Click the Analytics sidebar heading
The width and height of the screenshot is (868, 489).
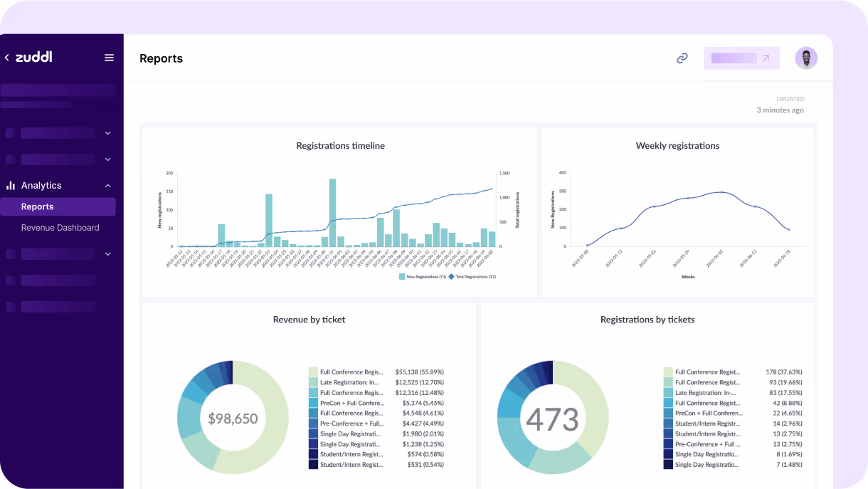click(41, 185)
